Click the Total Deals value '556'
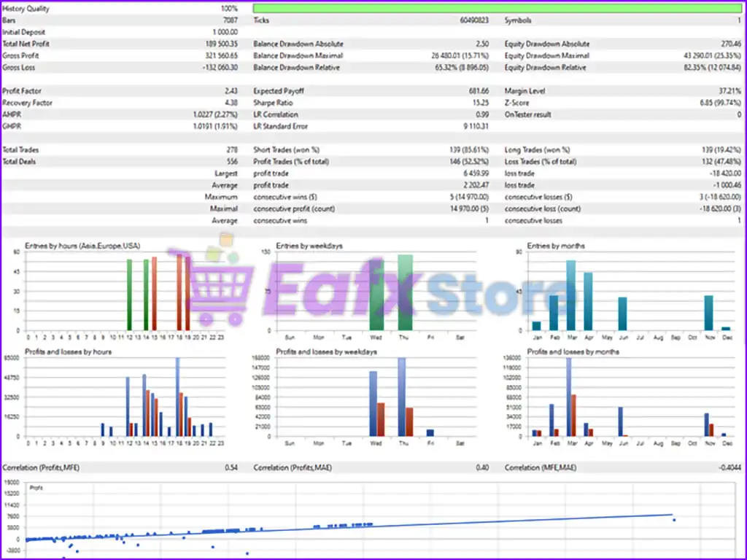 [x=232, y=162]
